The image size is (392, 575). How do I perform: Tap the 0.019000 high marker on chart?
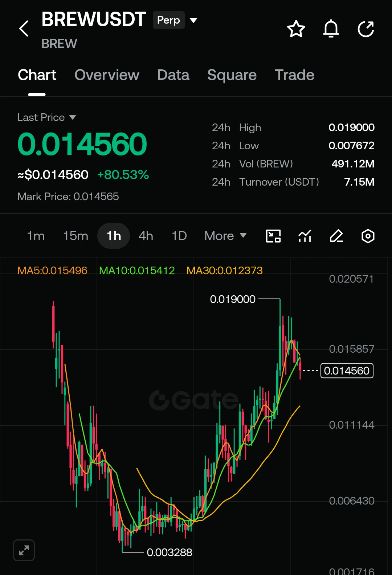pyautogui.click(x=233, y=299)
